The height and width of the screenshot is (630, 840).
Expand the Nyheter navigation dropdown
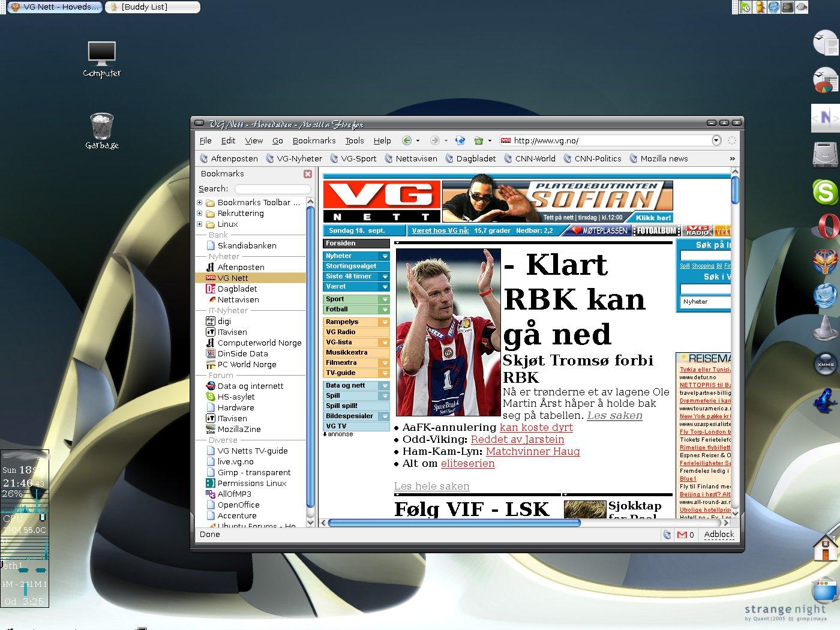(x=385, y=256)
